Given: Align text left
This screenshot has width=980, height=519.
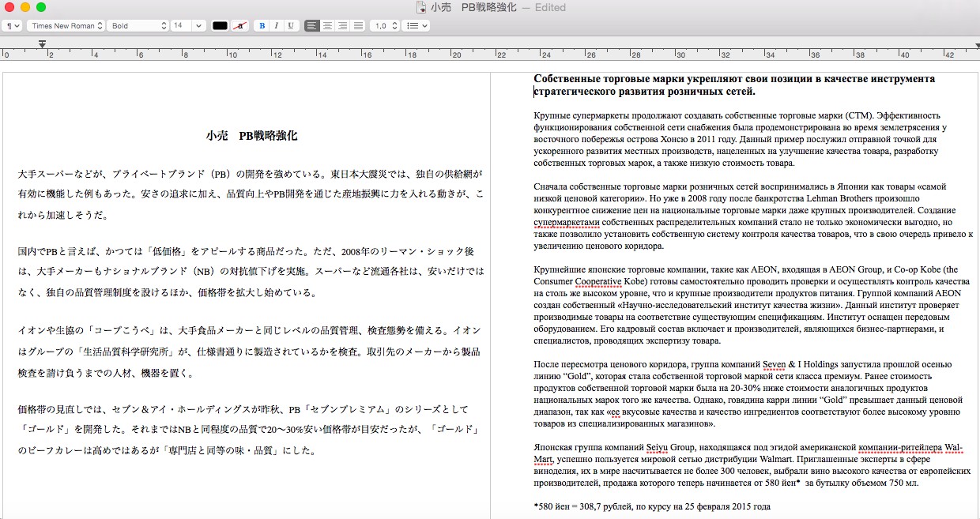Looking at the screenshot, I should [x=312, y=25].
